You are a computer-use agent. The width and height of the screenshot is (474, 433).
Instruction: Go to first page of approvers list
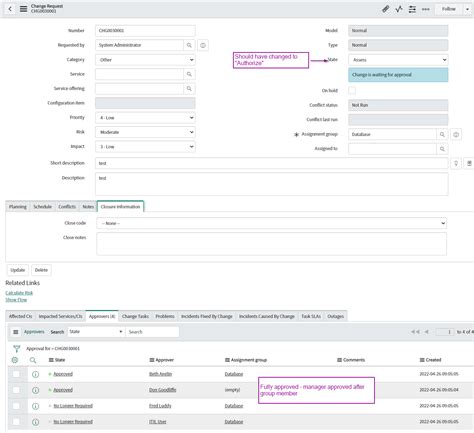pos(415,332)
